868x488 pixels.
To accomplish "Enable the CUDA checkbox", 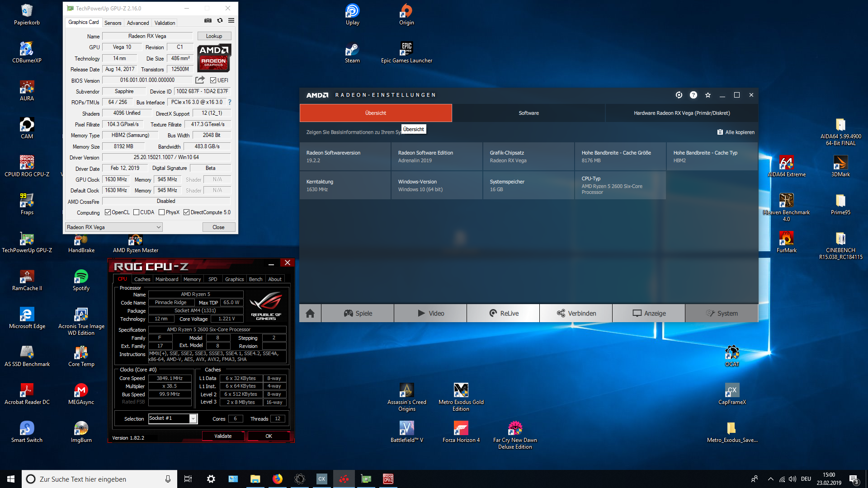I will point(136,212).
